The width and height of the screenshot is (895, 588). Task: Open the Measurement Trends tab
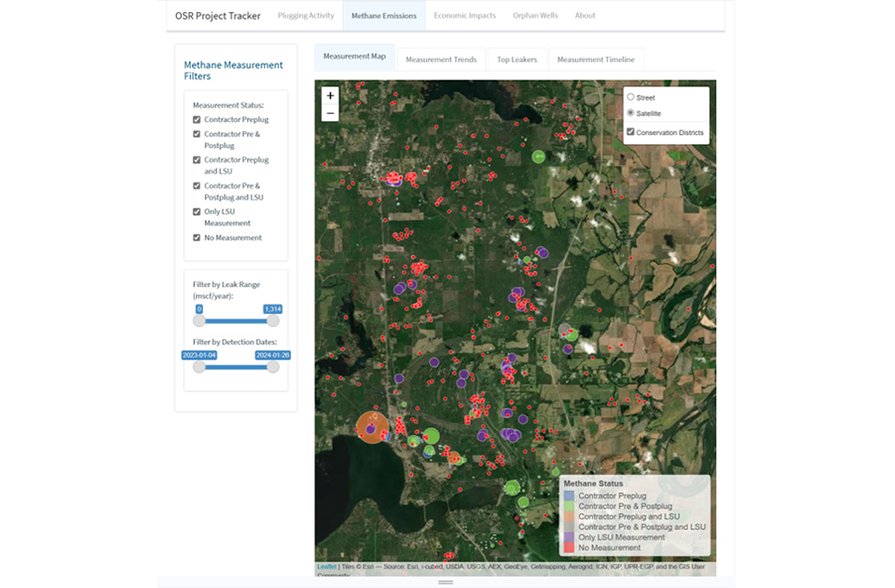(x=441, y=58)
